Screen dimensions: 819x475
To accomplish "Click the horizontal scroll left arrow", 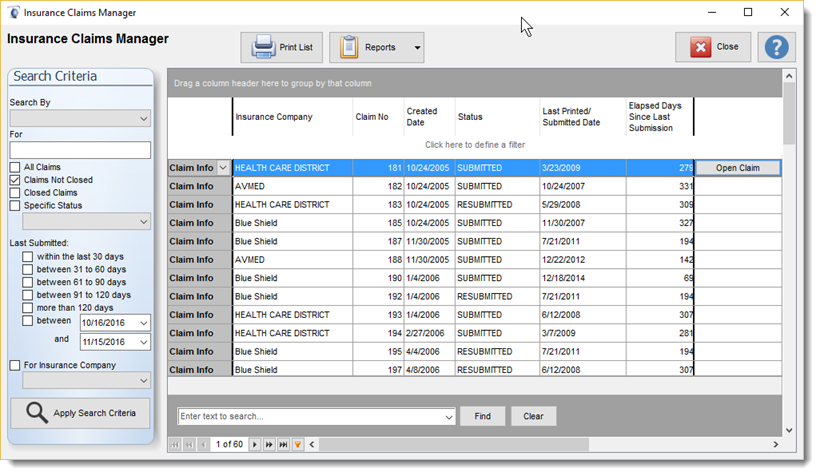I will coord(312,445).
